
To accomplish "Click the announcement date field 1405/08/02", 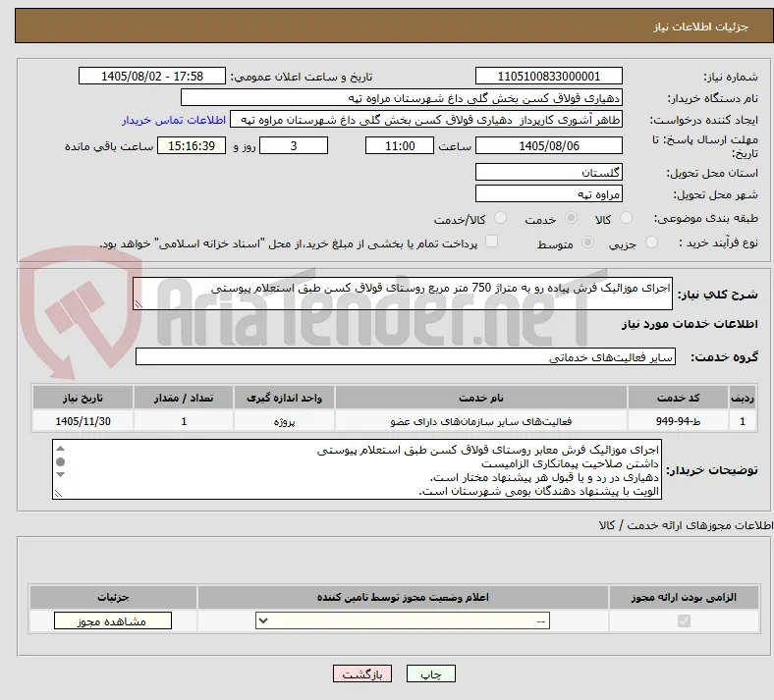I will 152,76.
